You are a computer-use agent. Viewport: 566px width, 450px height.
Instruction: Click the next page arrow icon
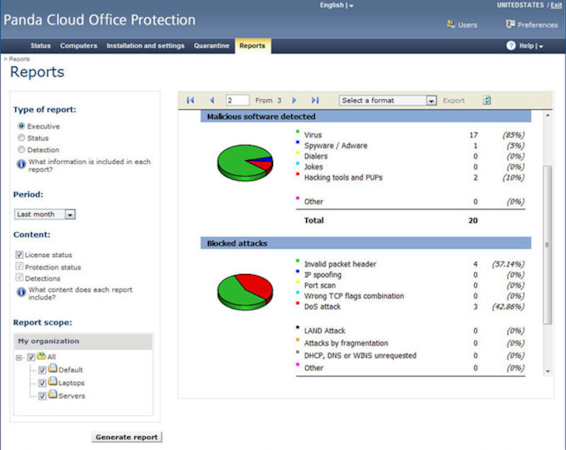294,100
